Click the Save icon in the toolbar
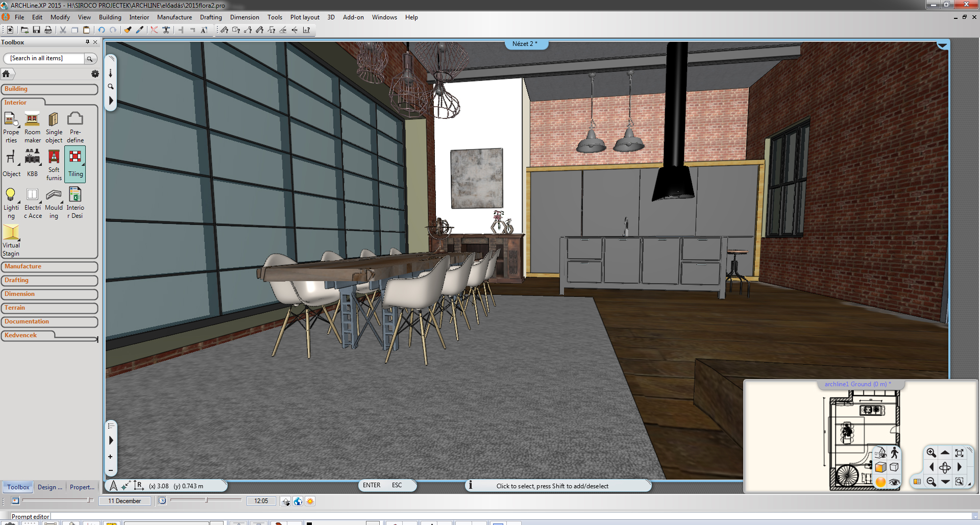Screen dimensions: 980x525 click(36, 30)
